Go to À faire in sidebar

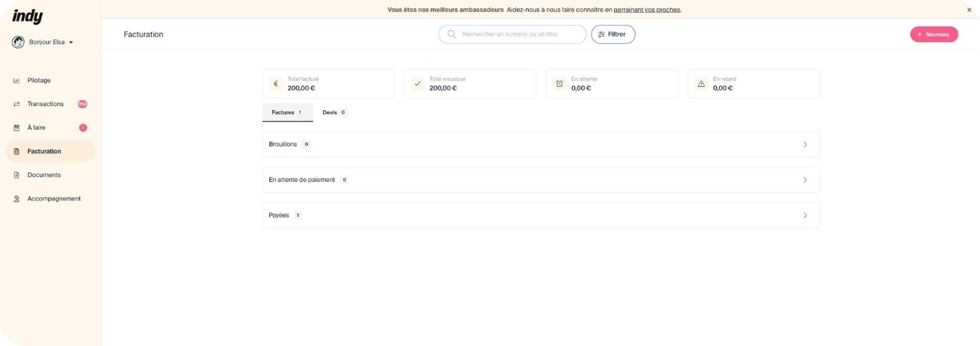36,128
